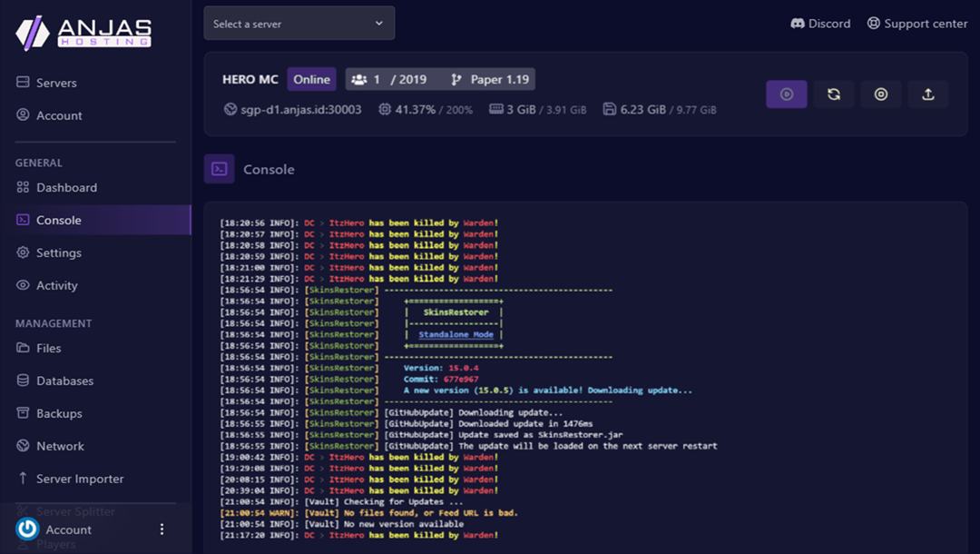Click the Console header terminal icon
The width and height of the screenshot is (980, 554).
point(220,169)
